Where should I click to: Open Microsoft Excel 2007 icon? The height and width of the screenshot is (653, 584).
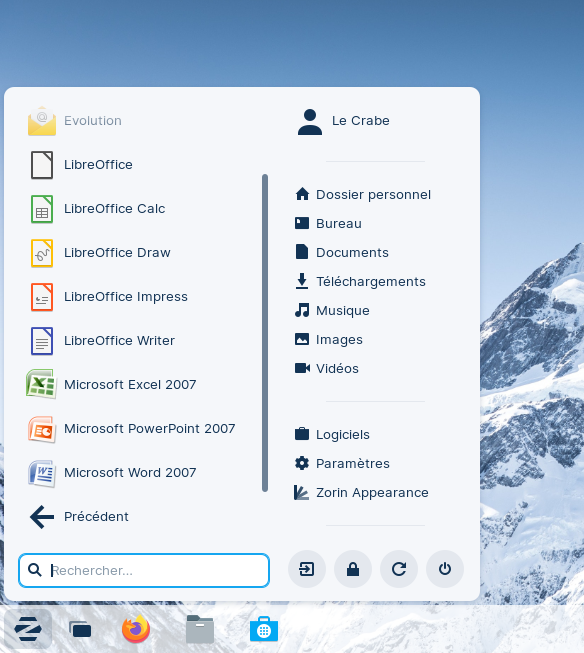coord(41,384)
